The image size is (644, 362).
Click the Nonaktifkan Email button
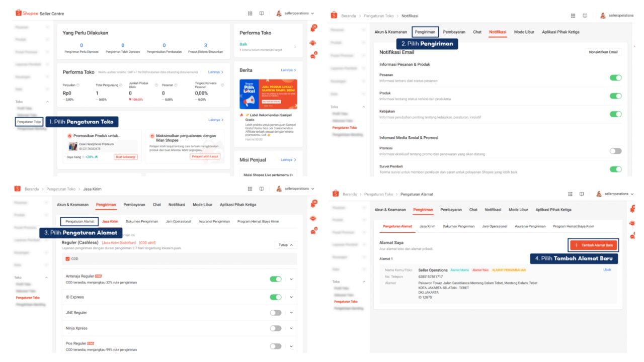click(603, 52)
